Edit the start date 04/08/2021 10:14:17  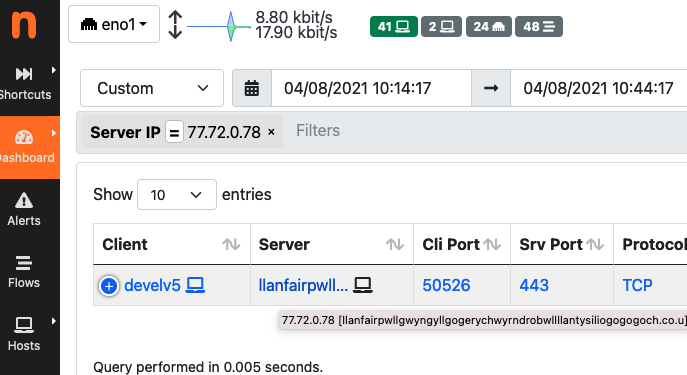point(371,88)
